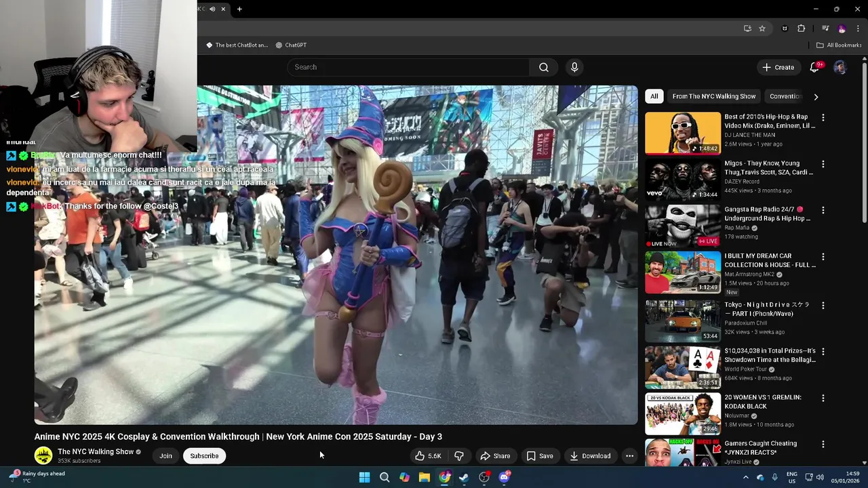Open the YouTube account avatar menu
The image size is (868, 488).
click(x=840, y=67)
